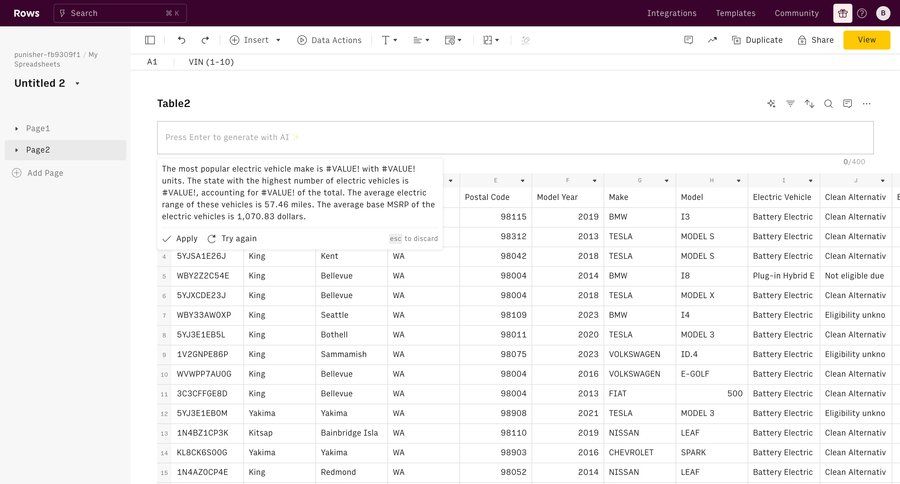
Task: Click the Rows logo
Action: 26,13
